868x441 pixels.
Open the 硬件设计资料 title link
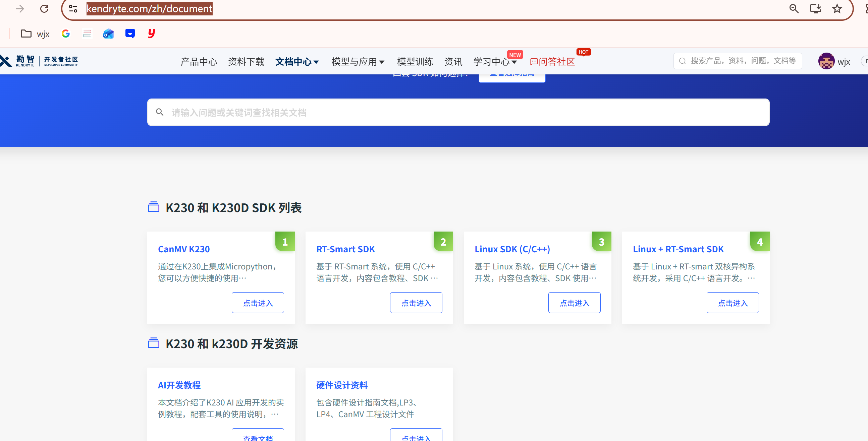(342, 385)
